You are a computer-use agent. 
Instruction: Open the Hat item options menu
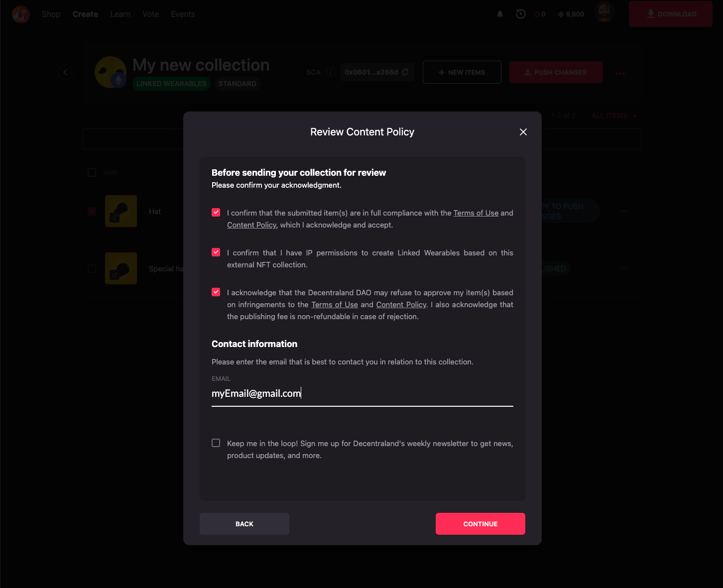(x=624, y=211)
